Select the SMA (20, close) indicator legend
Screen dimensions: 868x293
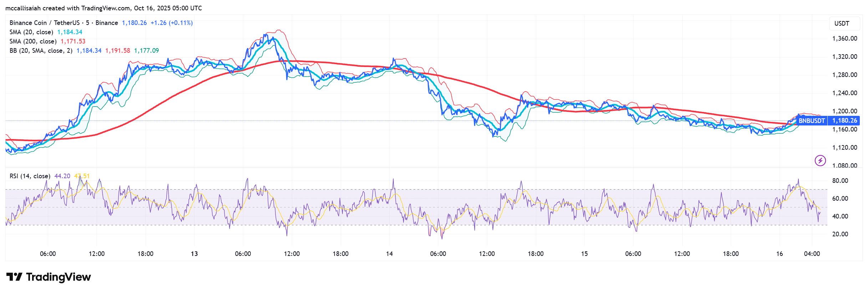point(31,32)
